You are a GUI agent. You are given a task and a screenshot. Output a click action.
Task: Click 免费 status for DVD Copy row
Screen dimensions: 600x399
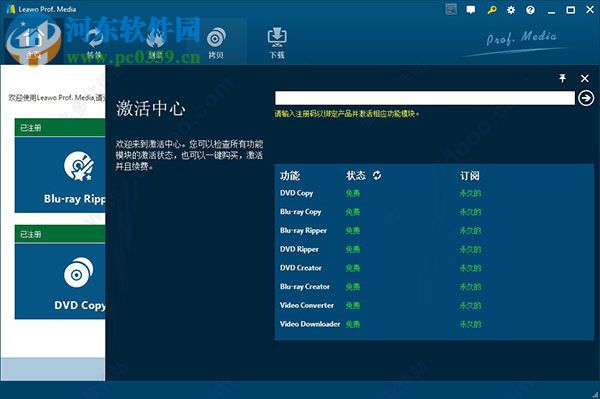pyautogui.click(x=353, y=193)
